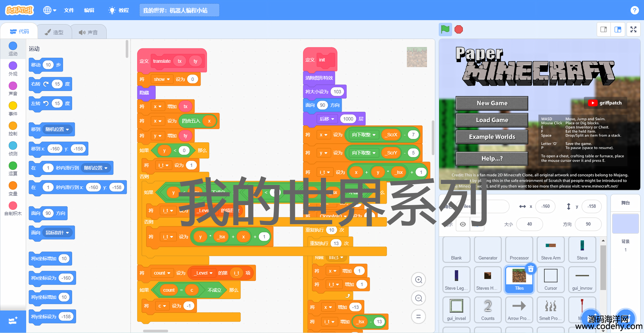Open the 随机位置 dropdown in 移到 block
This screenshot has width=644, height=333.
tap(58, 130)
